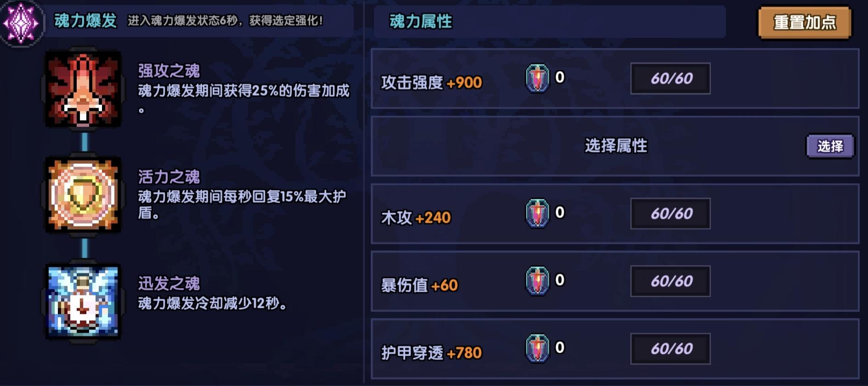This screenshot has width=868, height=386.
Task: Click the 活力之魂 skill name text
Action: (x=169, y=177)
